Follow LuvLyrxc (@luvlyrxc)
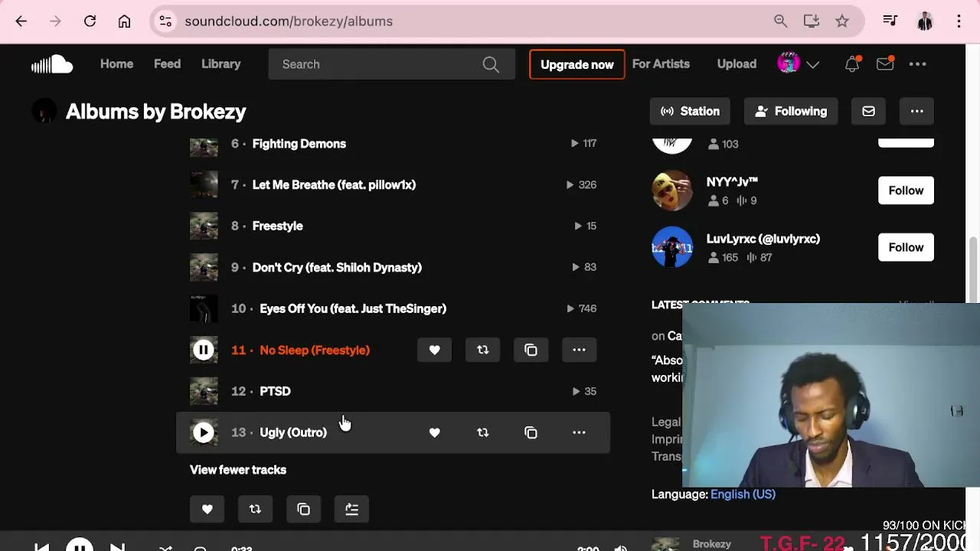 click(x=906, y=247)
